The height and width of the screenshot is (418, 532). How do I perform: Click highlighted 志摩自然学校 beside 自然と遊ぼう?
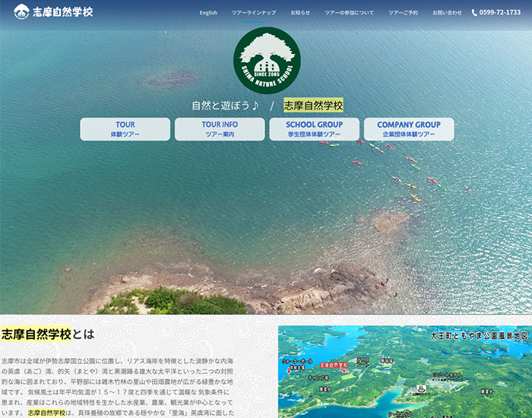pos(313,106)
